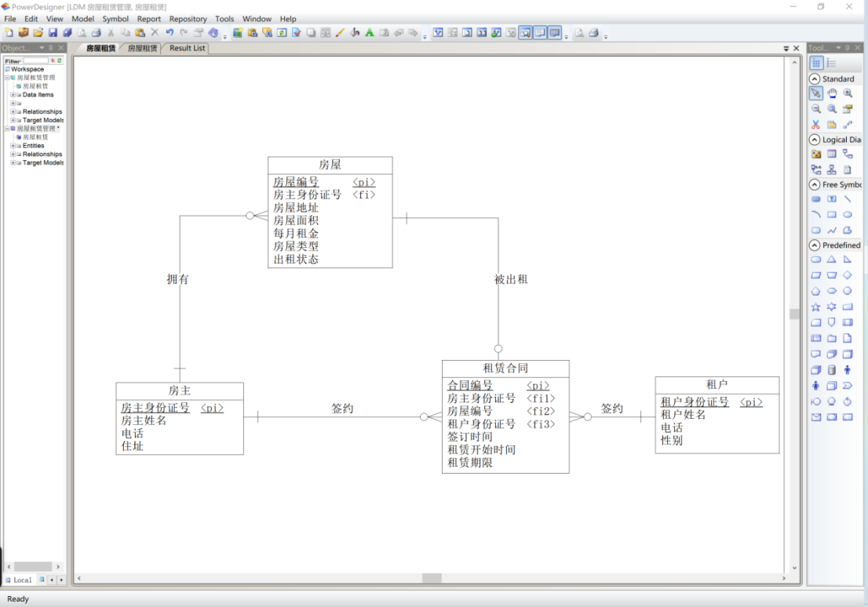Click the Paste clipboard toolbar icon

tap(140, 33)
